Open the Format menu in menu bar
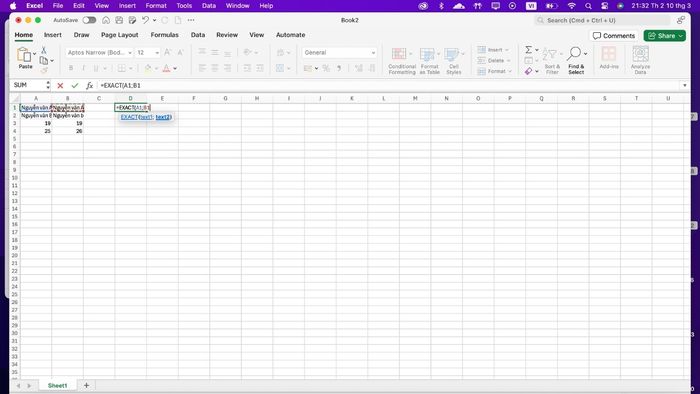 (156, 6)
